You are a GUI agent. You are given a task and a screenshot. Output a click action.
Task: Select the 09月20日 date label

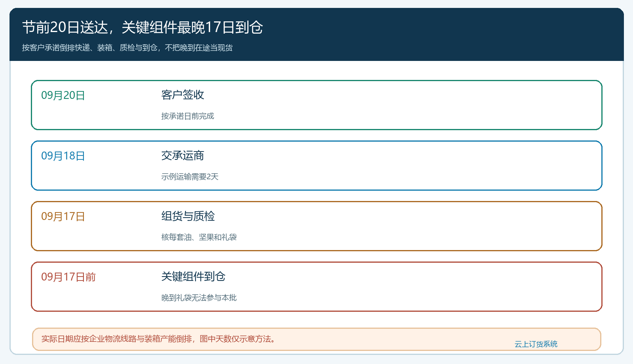[x=63, y=95]
